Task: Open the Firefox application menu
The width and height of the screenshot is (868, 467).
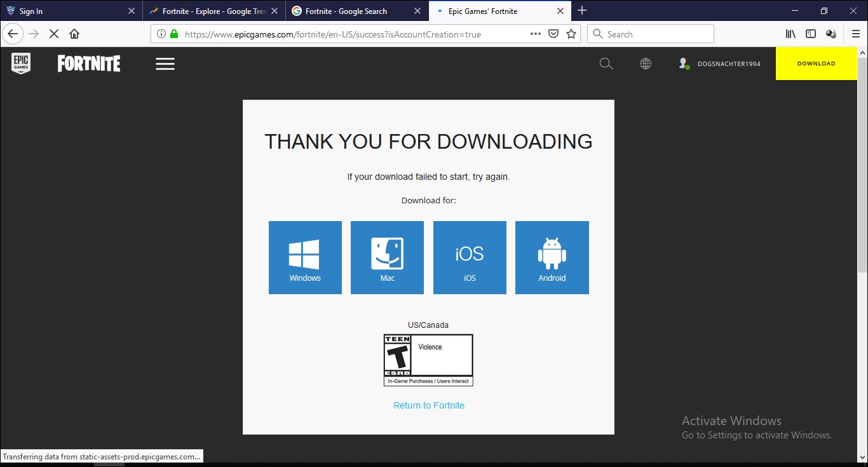Action: (x=856, y=34)
